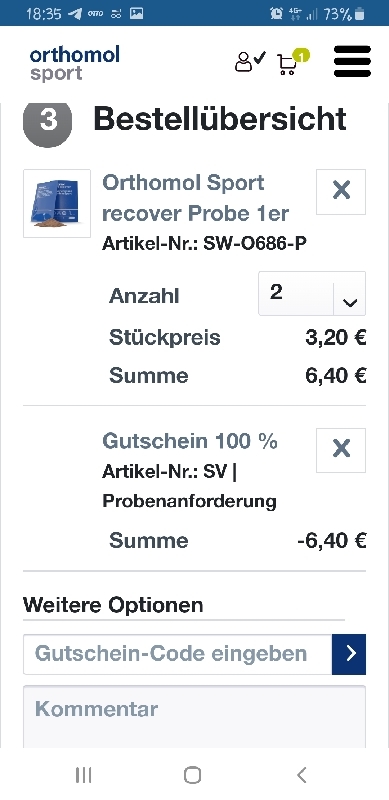389x800 pixels.
Task: Focus the Kommentar text area
Action: [194, 717]
